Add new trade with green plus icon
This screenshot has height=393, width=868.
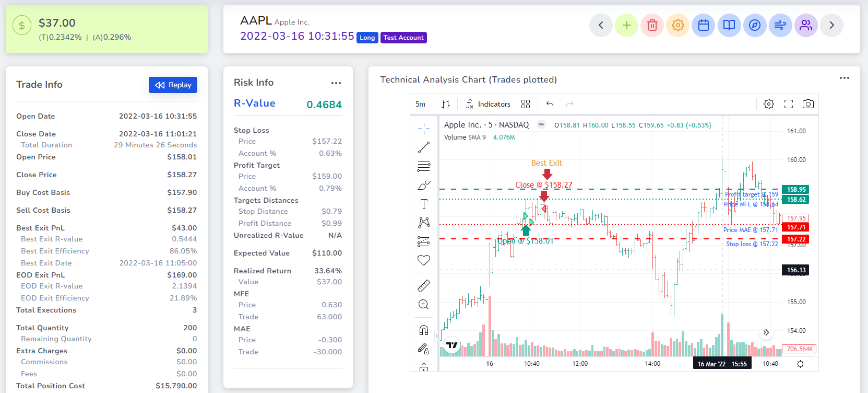click(x=626, y=25)
